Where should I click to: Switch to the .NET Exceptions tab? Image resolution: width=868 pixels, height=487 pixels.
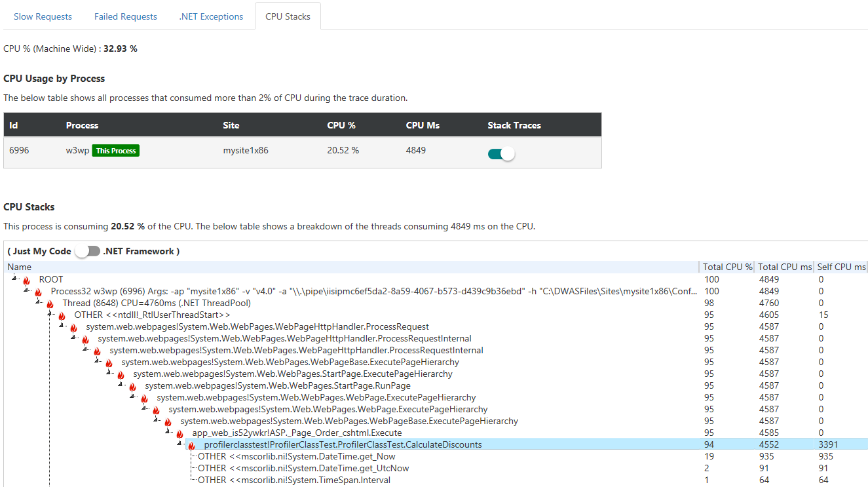[211, 16]
